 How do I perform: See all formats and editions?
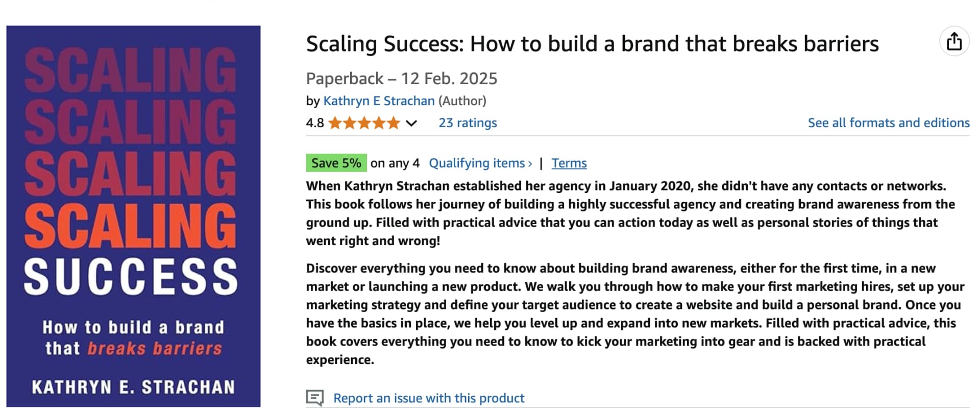coord(888,123)
